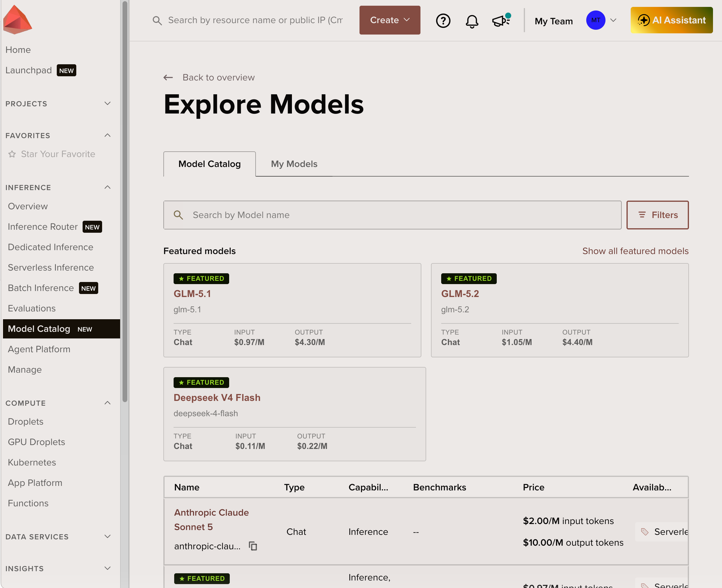Image resolution: width=722 pixels, height=588 pixels.
Task: Click My Team label in header
Action: tap(554, 21)
